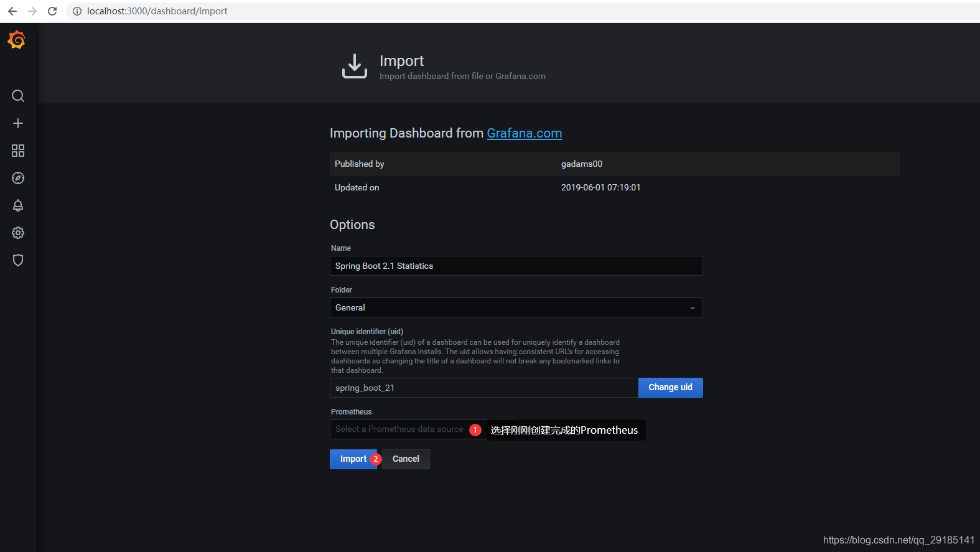Open the Alerting bell icon

tap(18, 205)
